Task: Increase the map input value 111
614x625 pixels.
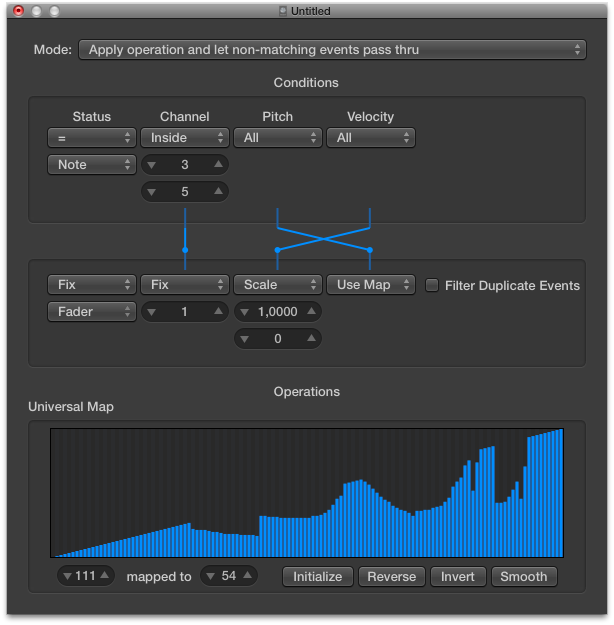Action: pyautogui.click(x=104, y=575)
